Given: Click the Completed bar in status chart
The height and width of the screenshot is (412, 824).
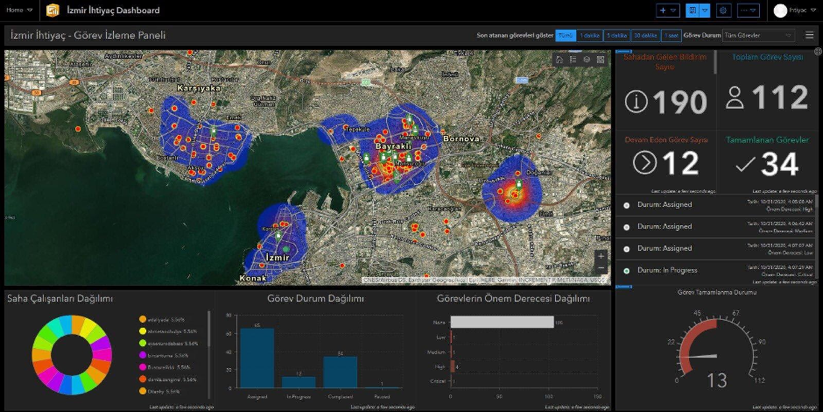Looking at the screenshot, I should tap(340, 373).
